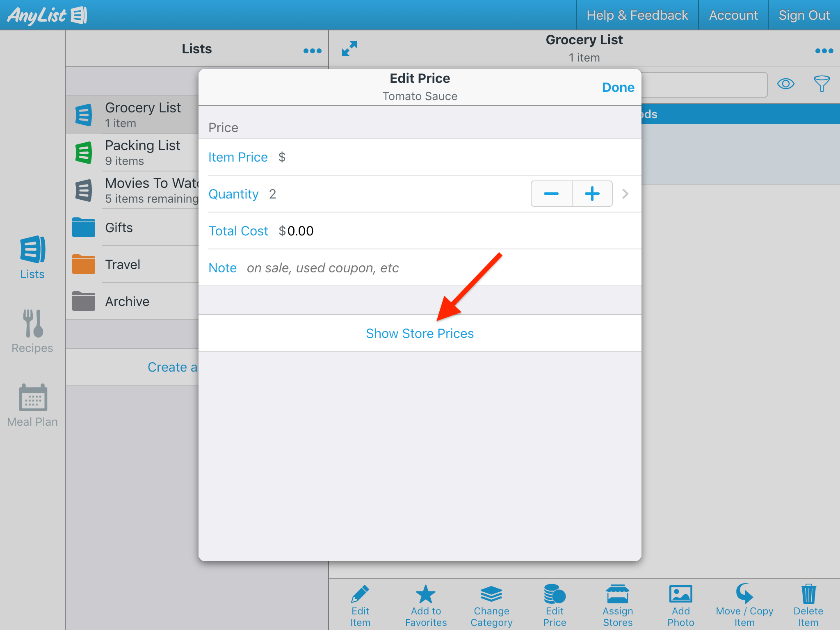The height and width of the screenshot is (630, 840).
Task: Toggle fullscreen with the expand arrows icon
Action: pos(349,48)
